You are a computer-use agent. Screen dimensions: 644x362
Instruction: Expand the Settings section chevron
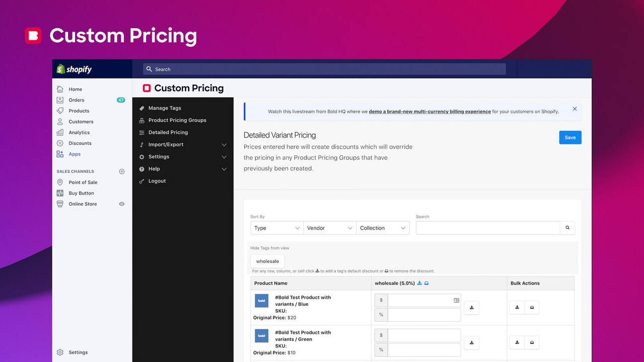pos(224,156)
